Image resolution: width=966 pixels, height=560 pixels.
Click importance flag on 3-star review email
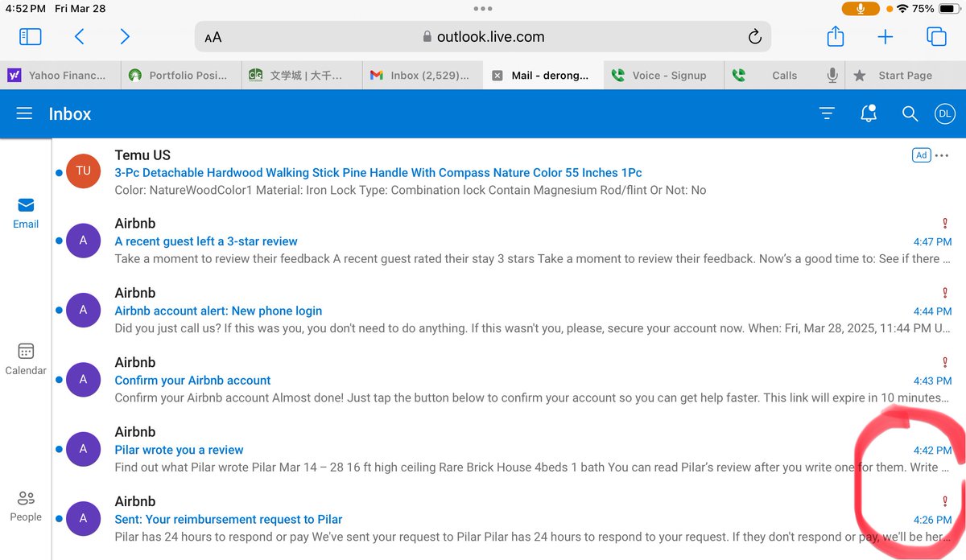click(x=945, y=224)
